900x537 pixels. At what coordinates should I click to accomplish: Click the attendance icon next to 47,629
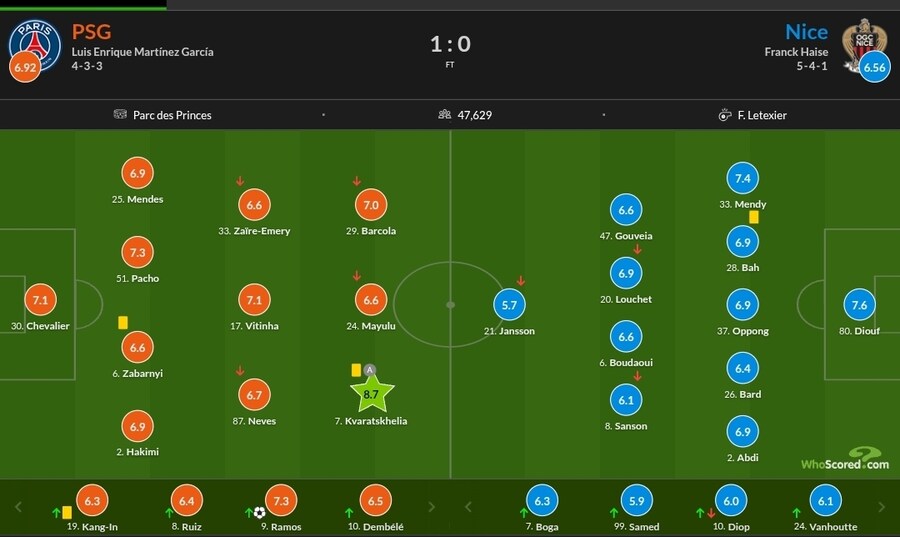[x=444, y=115]
